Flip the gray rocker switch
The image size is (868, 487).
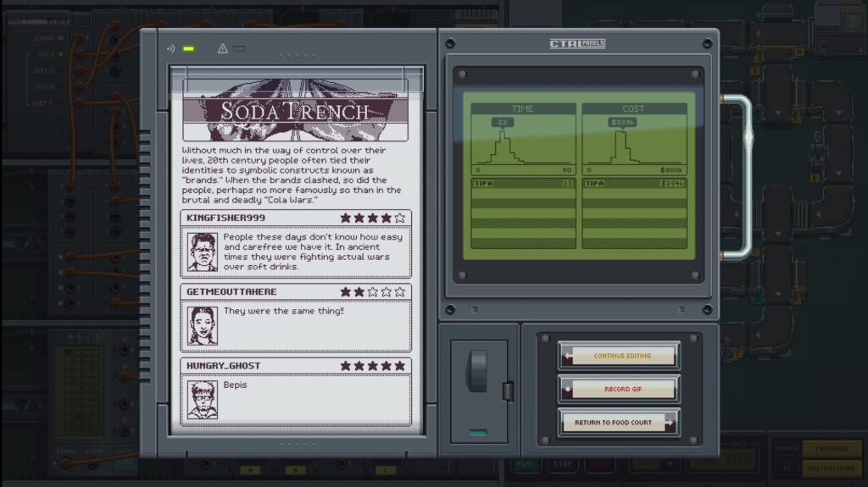pos(477,371)
